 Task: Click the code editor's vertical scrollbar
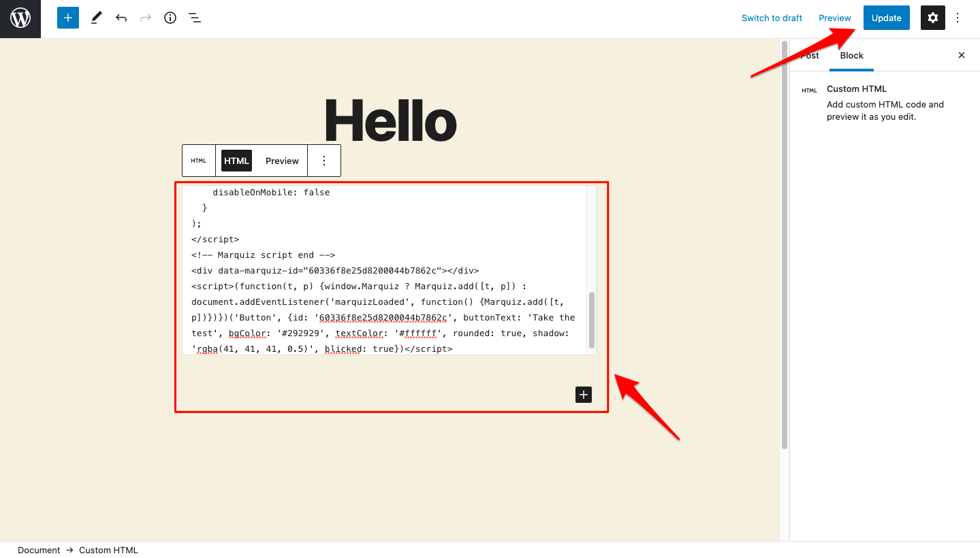[x=592, y=320]
